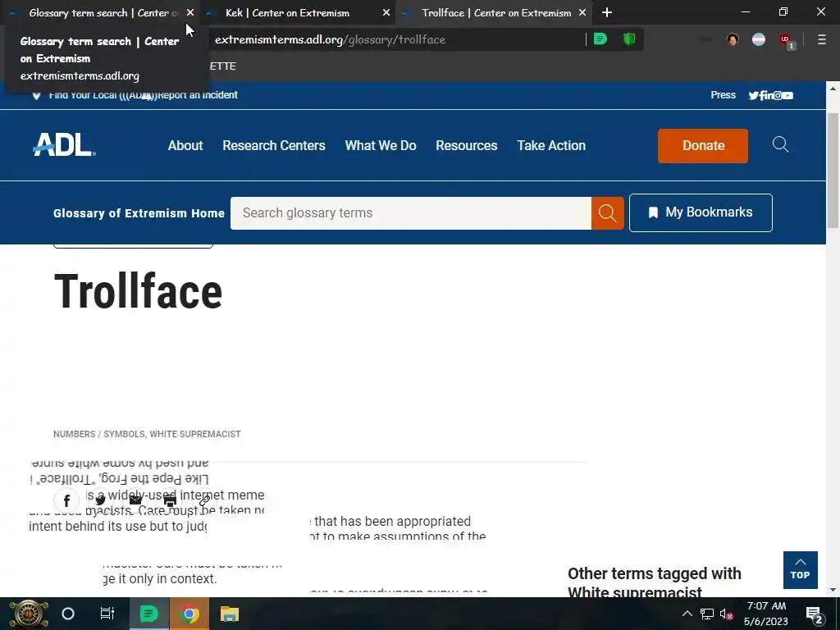Image resolution: width=840 pixels, height=630 pixels.
Task: Click the green shield icon in address bar
Action: pos(629,39)
